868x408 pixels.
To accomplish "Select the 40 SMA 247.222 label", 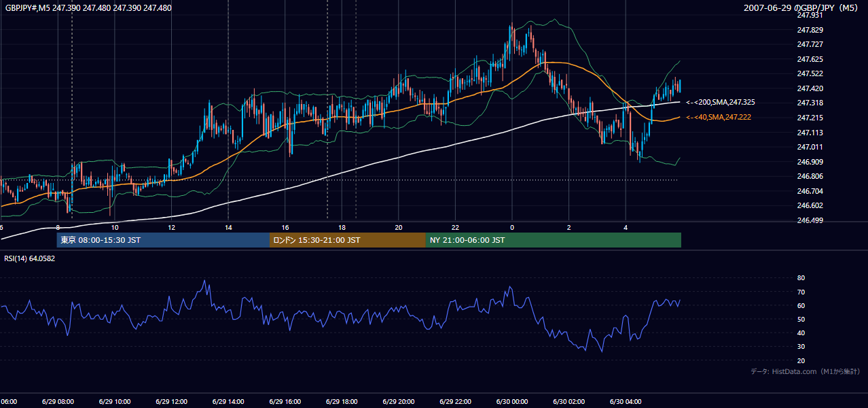I will click(x=719, y=118).
